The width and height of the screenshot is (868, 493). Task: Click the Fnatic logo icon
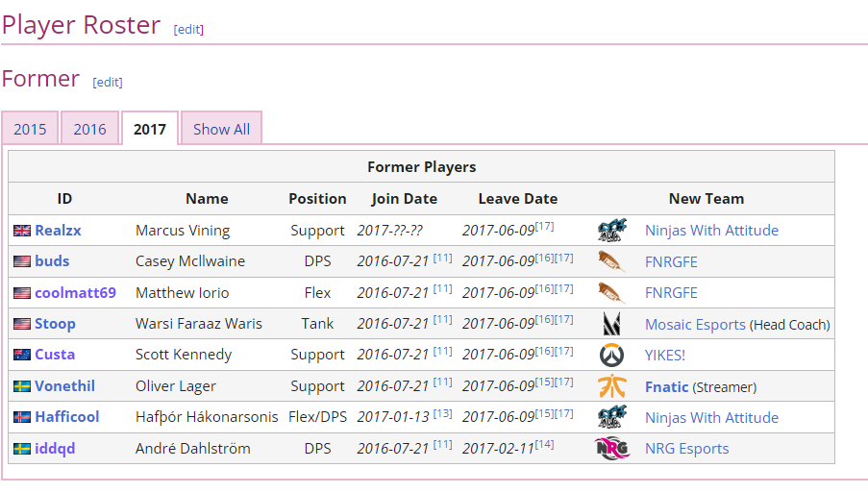[x=611, y=386]
